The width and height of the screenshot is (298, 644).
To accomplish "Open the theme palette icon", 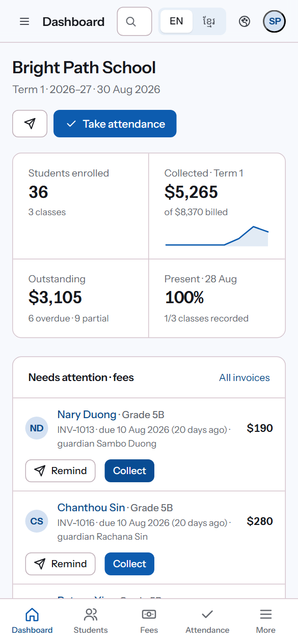I will (245, 21).
